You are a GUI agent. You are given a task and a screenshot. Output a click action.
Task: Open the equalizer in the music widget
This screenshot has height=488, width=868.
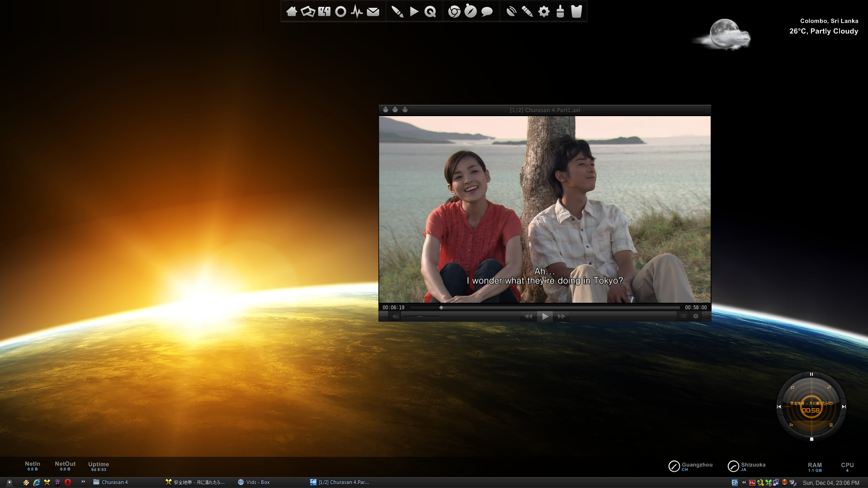coord(791,425)
